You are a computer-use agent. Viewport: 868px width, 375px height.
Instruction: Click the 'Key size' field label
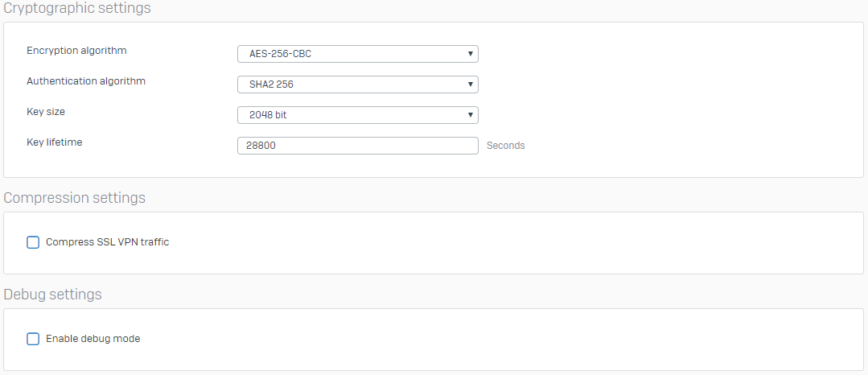tap(46, 112)
